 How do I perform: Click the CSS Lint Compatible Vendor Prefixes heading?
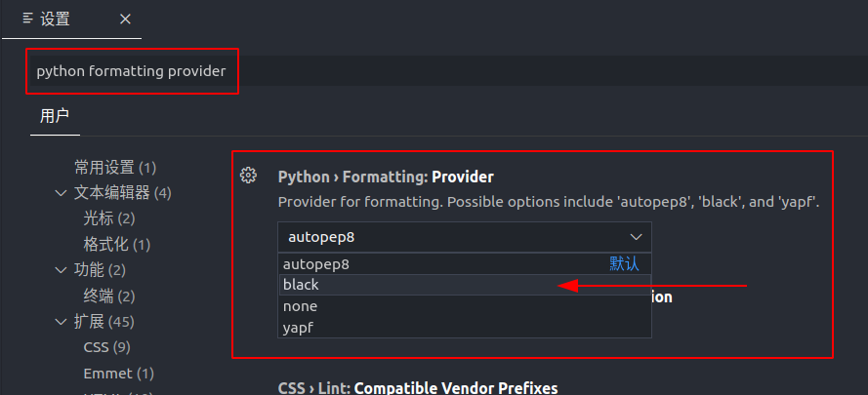[x=418, y=387]
